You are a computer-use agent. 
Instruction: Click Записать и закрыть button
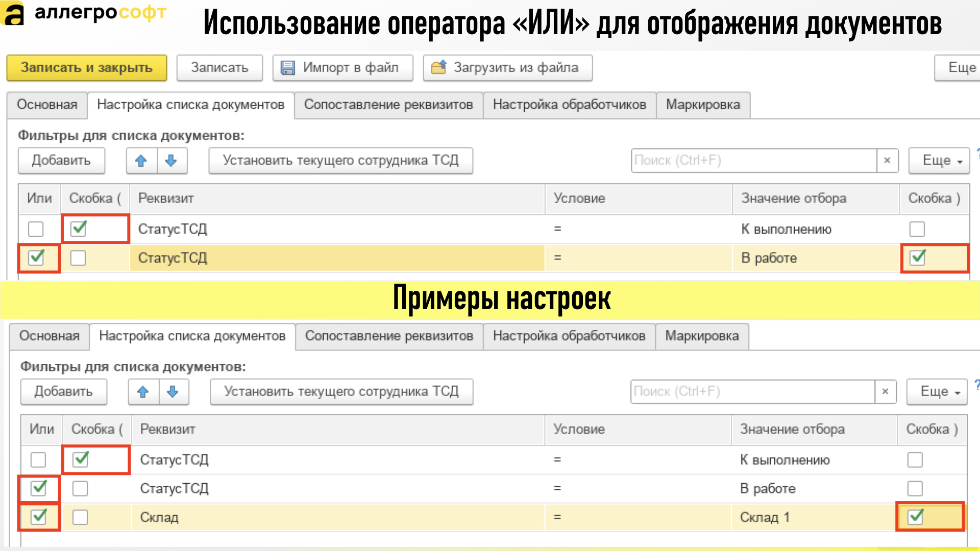[87, 68]
